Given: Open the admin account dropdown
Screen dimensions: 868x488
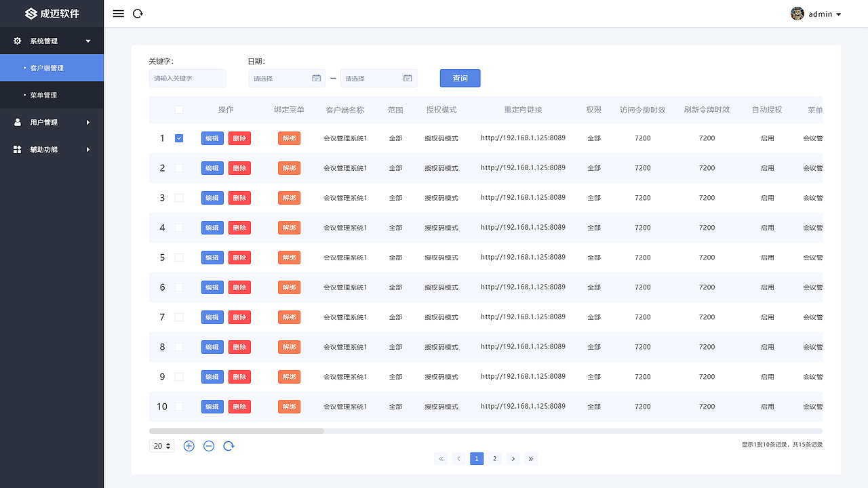Looking at the screenshot, I should coord(821,14).
